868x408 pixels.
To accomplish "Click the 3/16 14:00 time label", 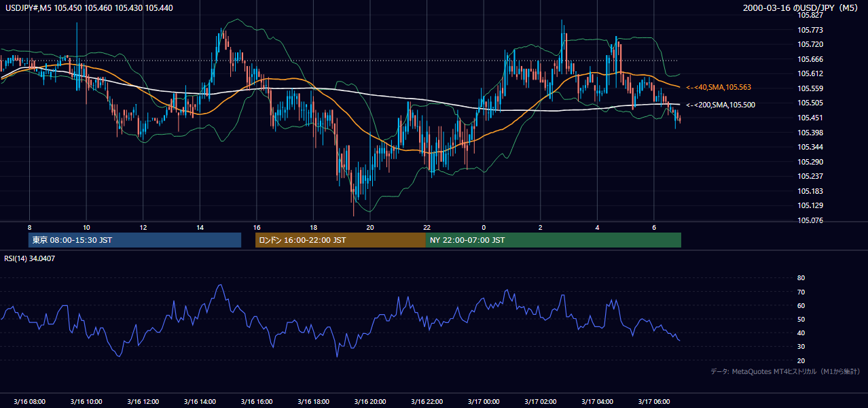I will click(x=200, y=401).
